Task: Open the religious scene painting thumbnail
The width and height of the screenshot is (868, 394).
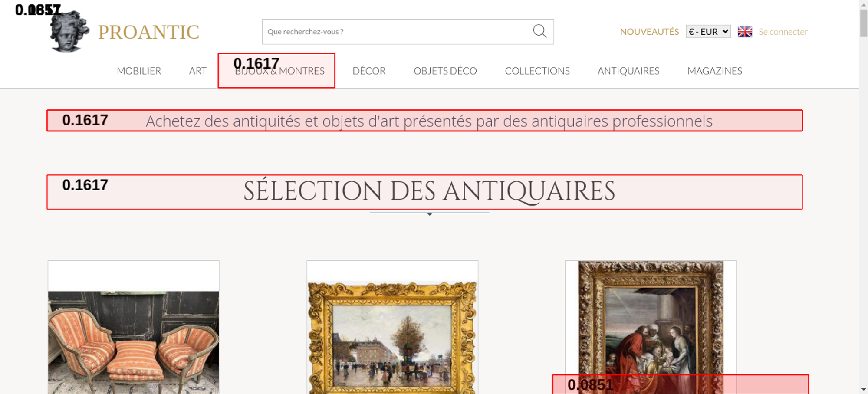Action: [x=651, y=321]
